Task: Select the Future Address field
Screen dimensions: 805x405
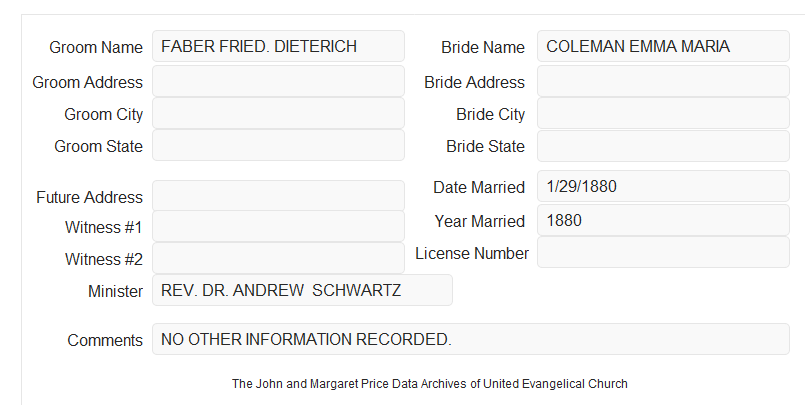Action: (278, 196)
